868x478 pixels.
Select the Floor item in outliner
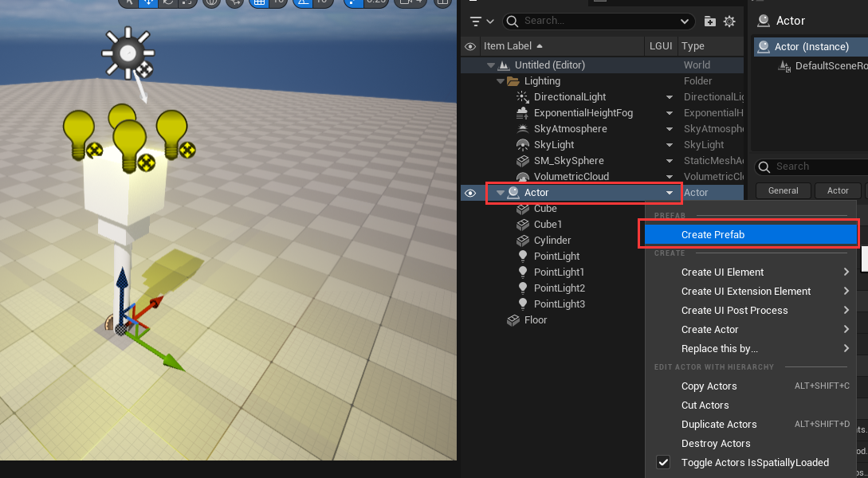pos(536,320)
